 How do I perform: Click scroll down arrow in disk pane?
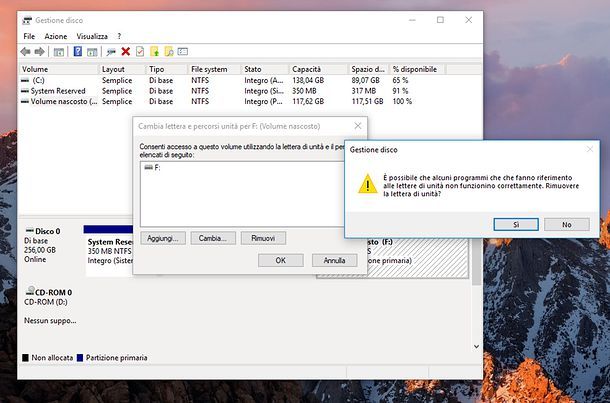[477, 346]
